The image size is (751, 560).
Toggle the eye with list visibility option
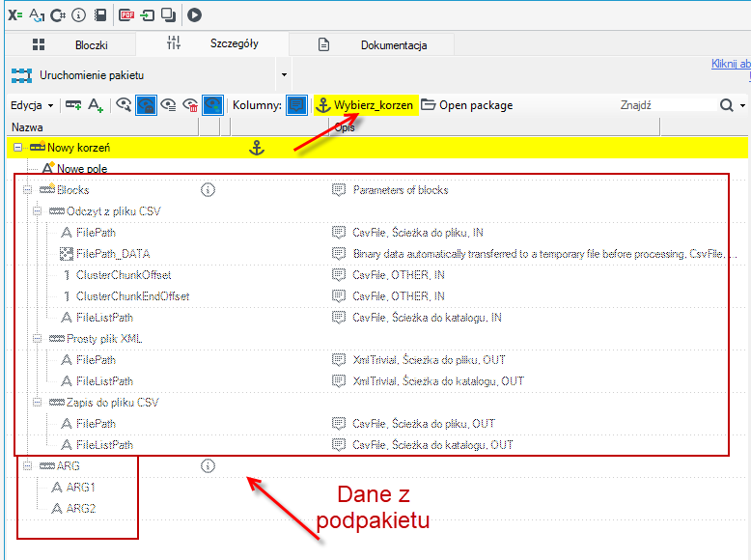click(x=168, y=105)
